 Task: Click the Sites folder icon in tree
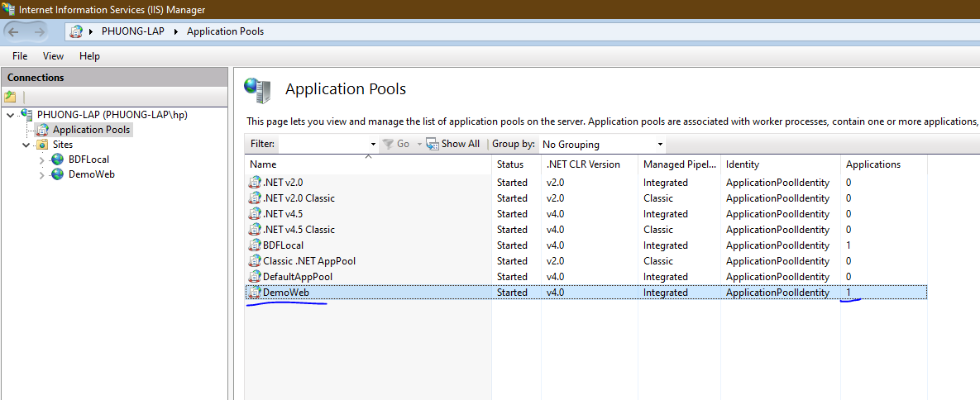click(x=42, y=145)
